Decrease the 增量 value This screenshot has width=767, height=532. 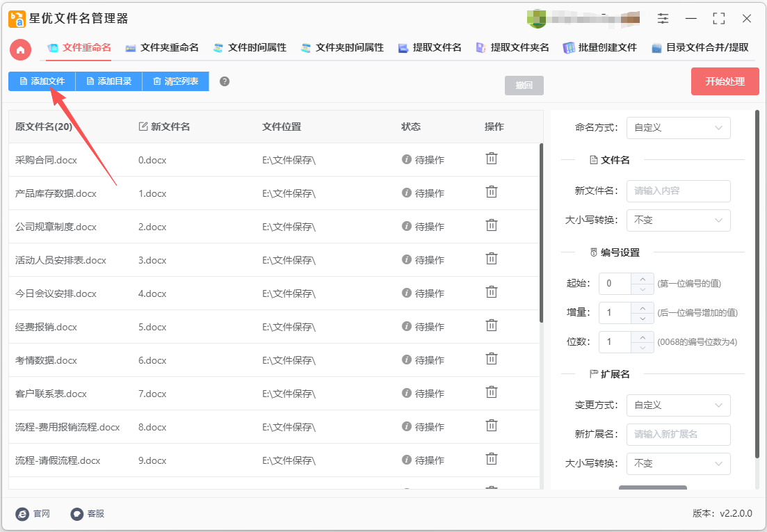click(x=643, y=319)
